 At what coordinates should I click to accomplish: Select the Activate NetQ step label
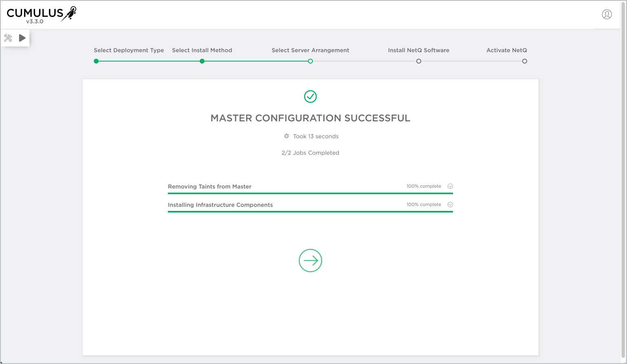point(506,50)
